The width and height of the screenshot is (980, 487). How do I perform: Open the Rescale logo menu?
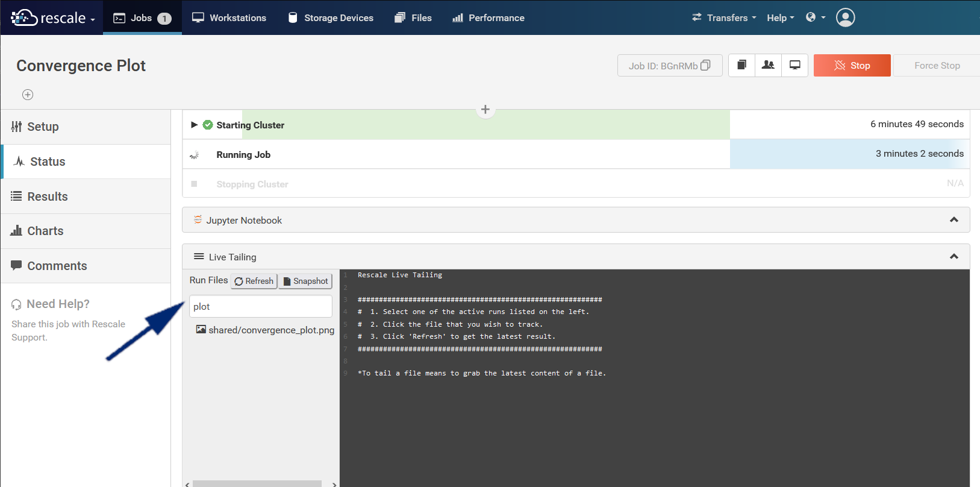pyautogui.click(x=53, y=17)
